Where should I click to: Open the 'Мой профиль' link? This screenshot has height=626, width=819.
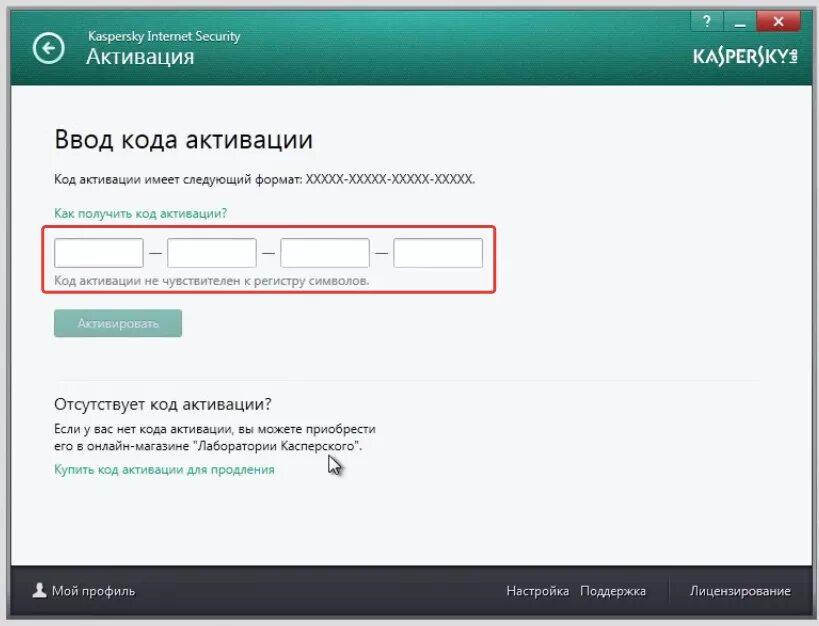click(x=93, y=591)
